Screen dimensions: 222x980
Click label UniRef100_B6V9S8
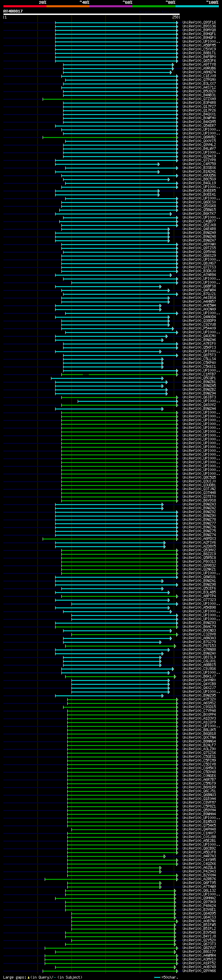coord(199,501)
